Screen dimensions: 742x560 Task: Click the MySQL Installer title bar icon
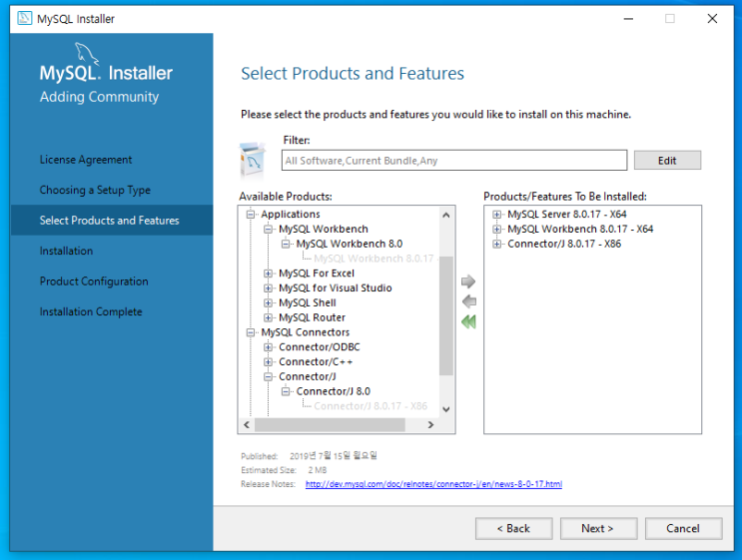(x=23, y=18)
